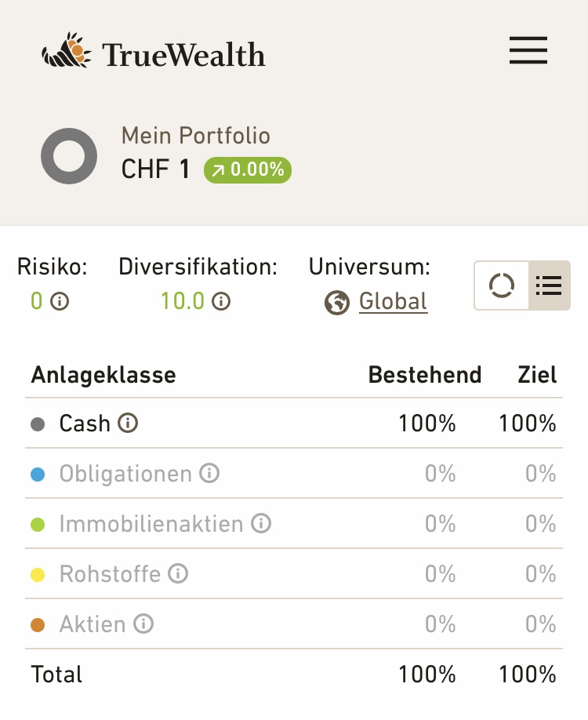
Task: Click the Immobilienaktien info icon
Action: 261,524
